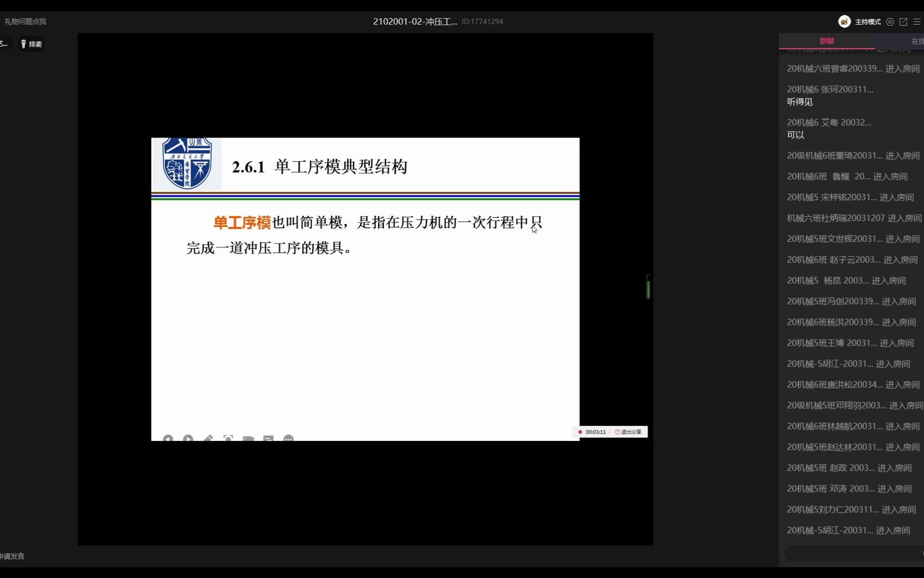Click entry 20机械5 杨昆 2003...
924x578 pixels.
click(846, 281)
